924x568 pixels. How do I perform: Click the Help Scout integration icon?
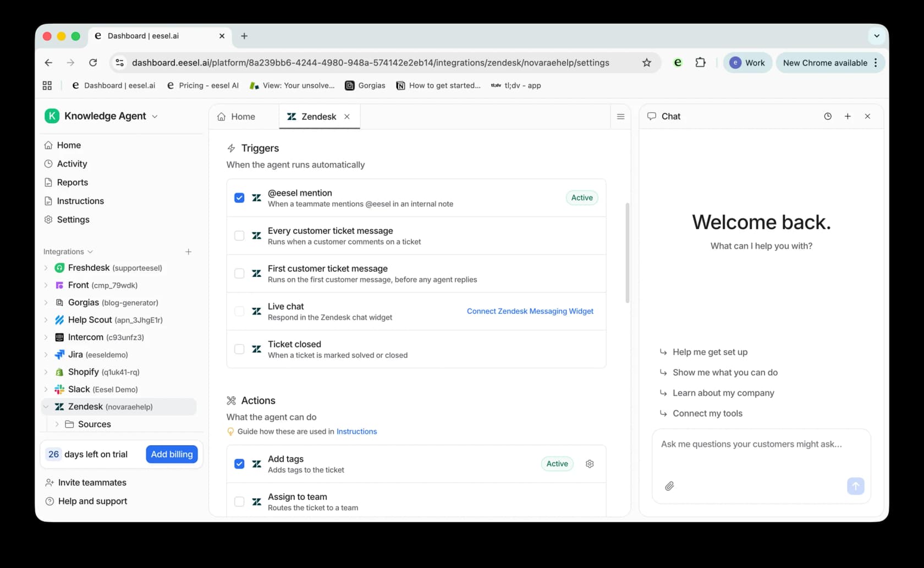pos(59,320)
